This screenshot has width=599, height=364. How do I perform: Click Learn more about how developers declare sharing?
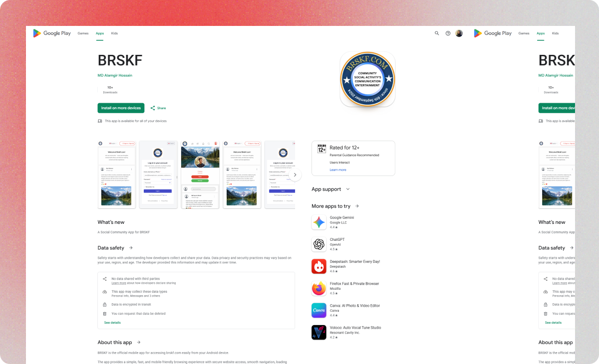click(118, 283)
